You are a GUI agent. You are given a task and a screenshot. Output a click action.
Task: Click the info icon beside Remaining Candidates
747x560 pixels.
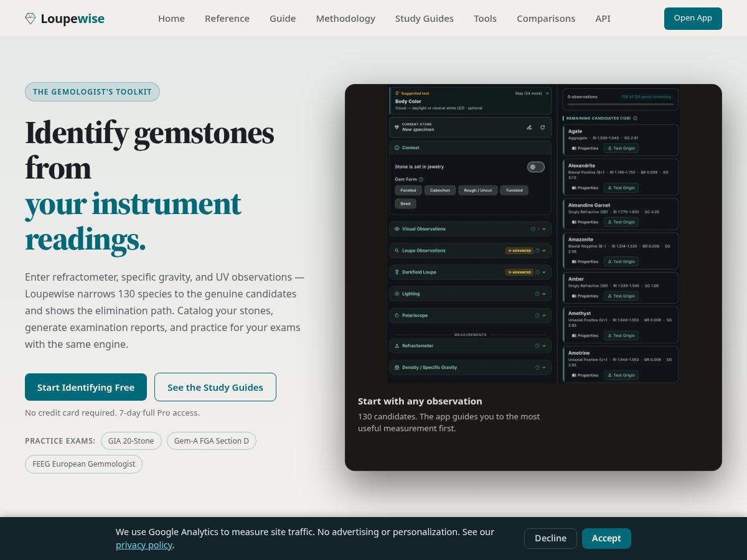click(x=635, y=118)
